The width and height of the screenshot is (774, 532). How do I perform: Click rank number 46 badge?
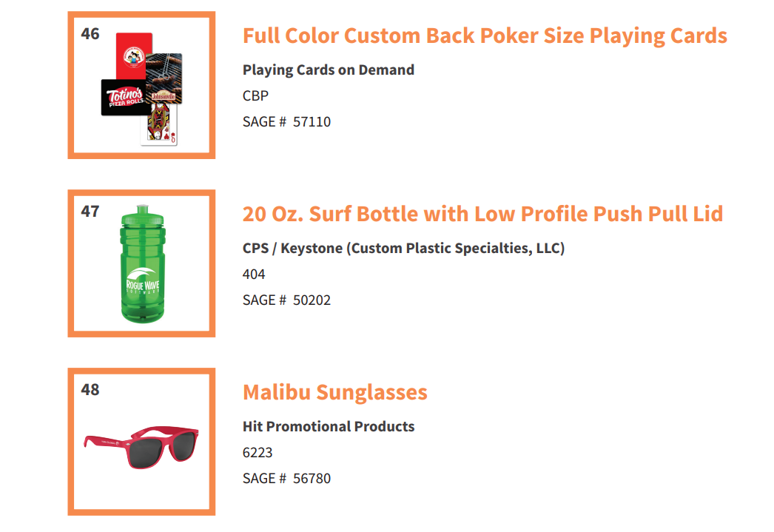pyautogui.click(x=90, y=34)
